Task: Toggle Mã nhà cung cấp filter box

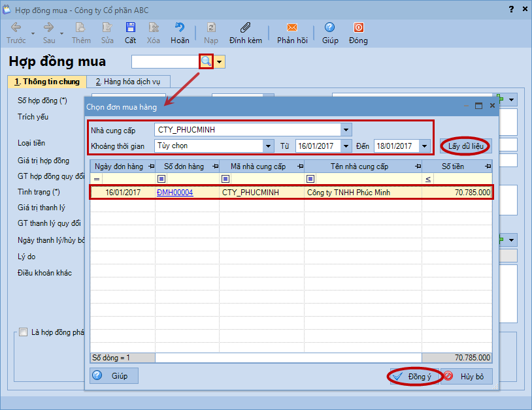Action: (x=225, y=179)
